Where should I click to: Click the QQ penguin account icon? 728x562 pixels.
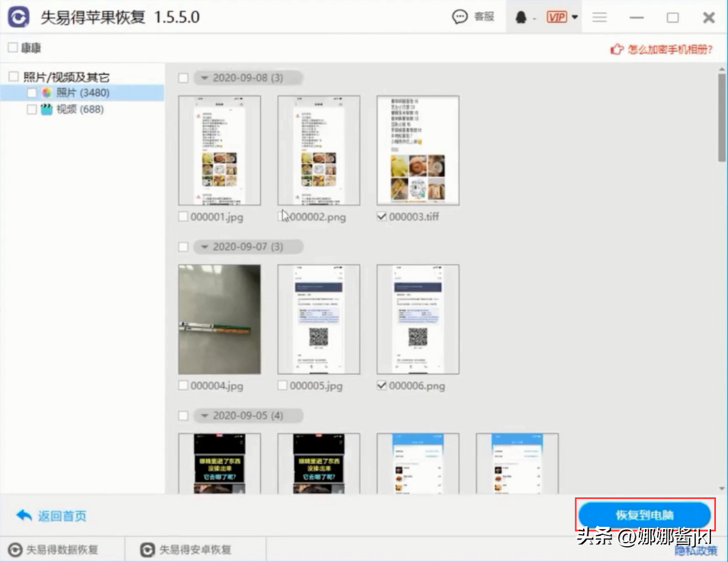(x=521, y=18)
